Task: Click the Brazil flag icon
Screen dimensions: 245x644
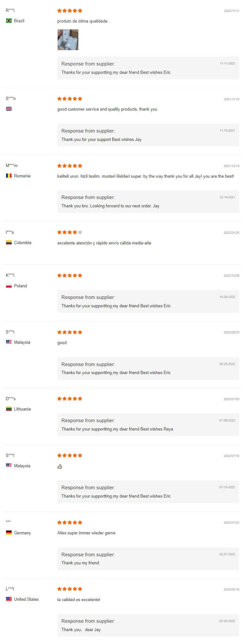Action: click(9, 21)
